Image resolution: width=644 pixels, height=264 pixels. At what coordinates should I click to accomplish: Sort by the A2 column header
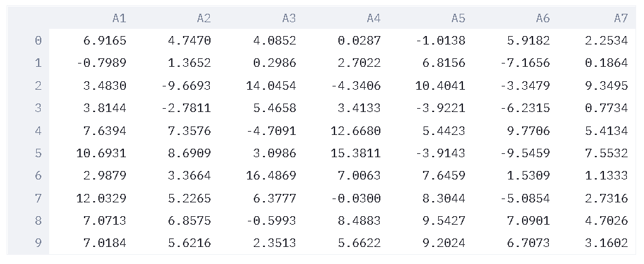coord(203,19)
